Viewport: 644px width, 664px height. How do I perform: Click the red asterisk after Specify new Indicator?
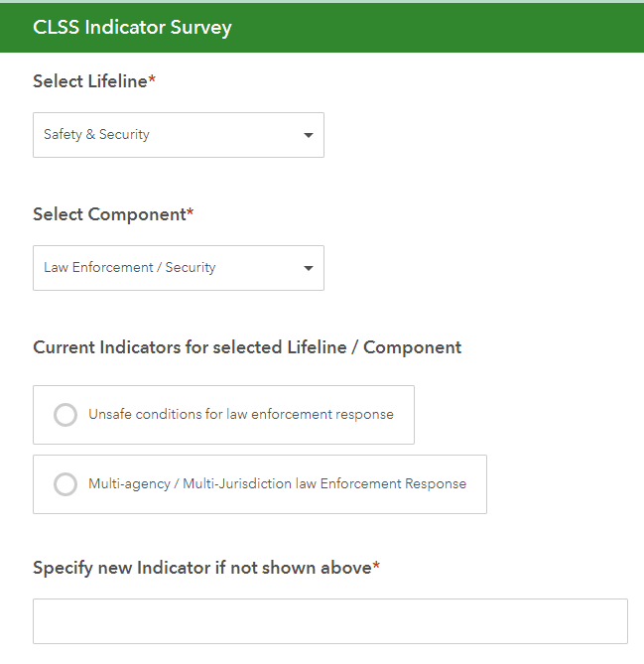click(376, 566)
